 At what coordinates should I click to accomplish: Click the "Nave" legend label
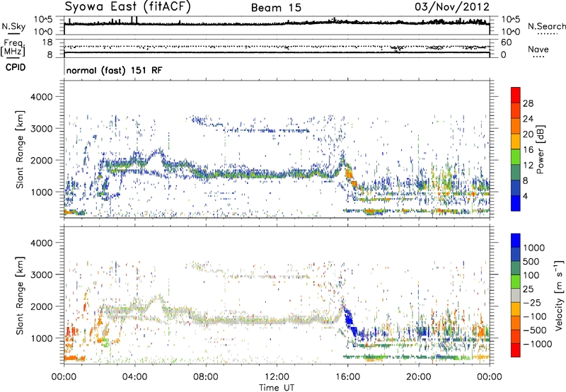click(x=538, y=49)
